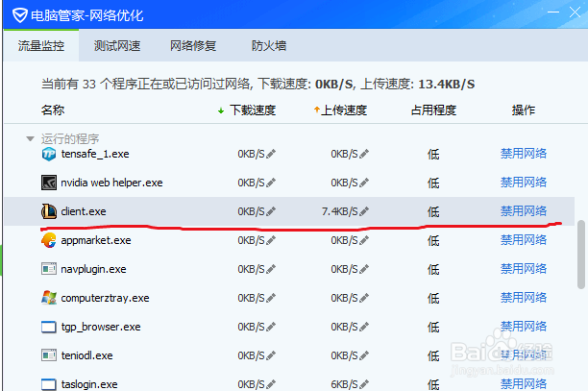Click the 电脑管家 shield logo in the title bar

click(19, 15)
